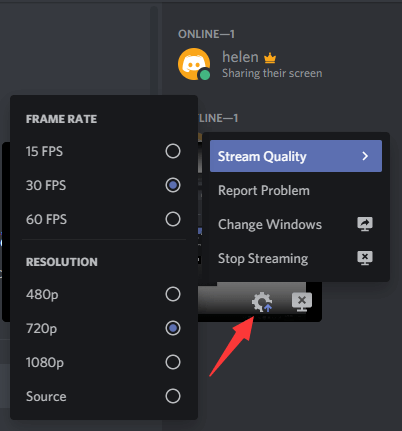The width and height of the screenshot is (402, 431).
Task: Click the Stop Streaming monitor-X icon in menu
Action: [x=365, y=258]
